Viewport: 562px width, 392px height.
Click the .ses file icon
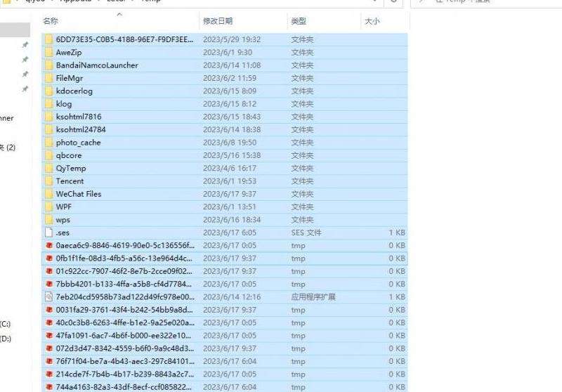48,233
